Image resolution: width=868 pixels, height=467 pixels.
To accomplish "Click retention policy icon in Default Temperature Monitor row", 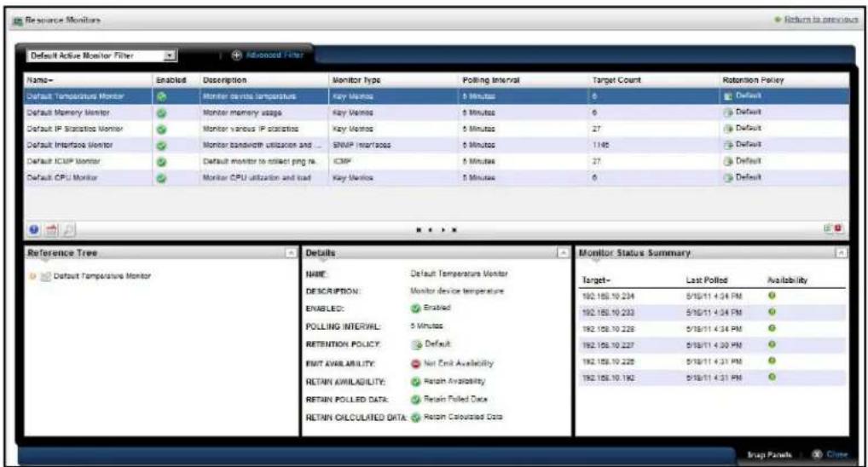I will (x=728, y=96).
